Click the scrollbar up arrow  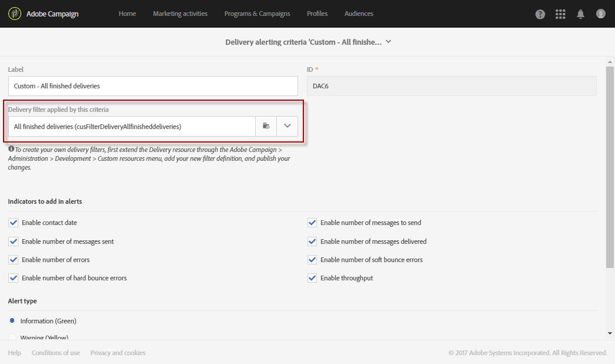(610, 62)
